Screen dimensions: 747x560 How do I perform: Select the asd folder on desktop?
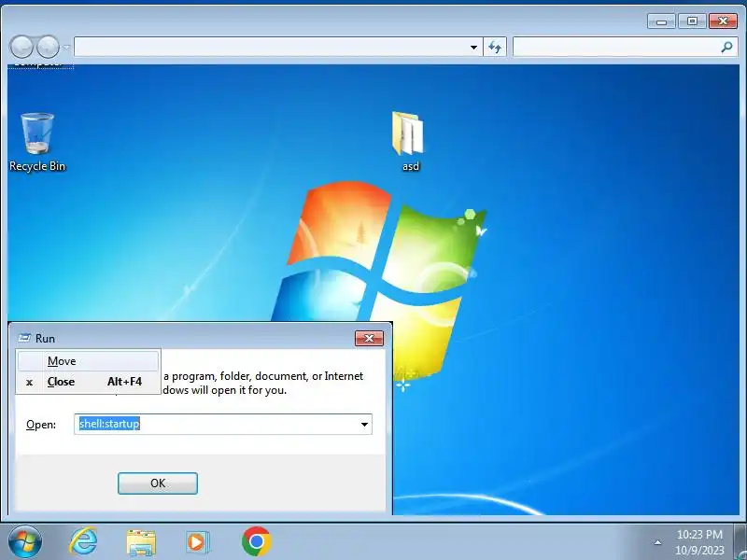(x=409, y=142)
